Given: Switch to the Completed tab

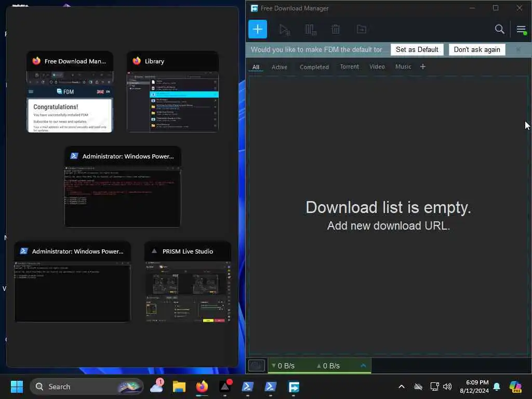Looking at the screenshot, I should (x=314, y=67).
